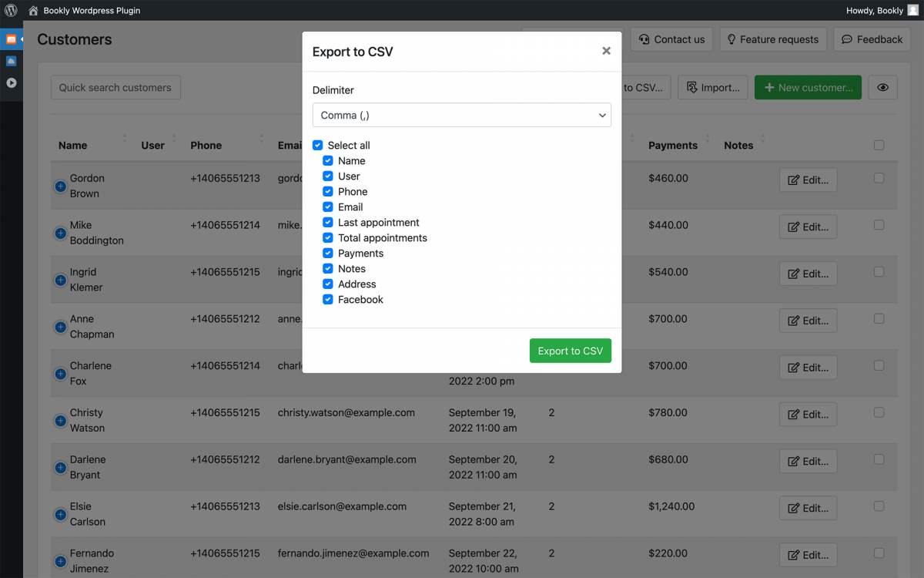Click the Bookly Cloud sidebar icon
The image size is (924, 578).
(11, 61)
